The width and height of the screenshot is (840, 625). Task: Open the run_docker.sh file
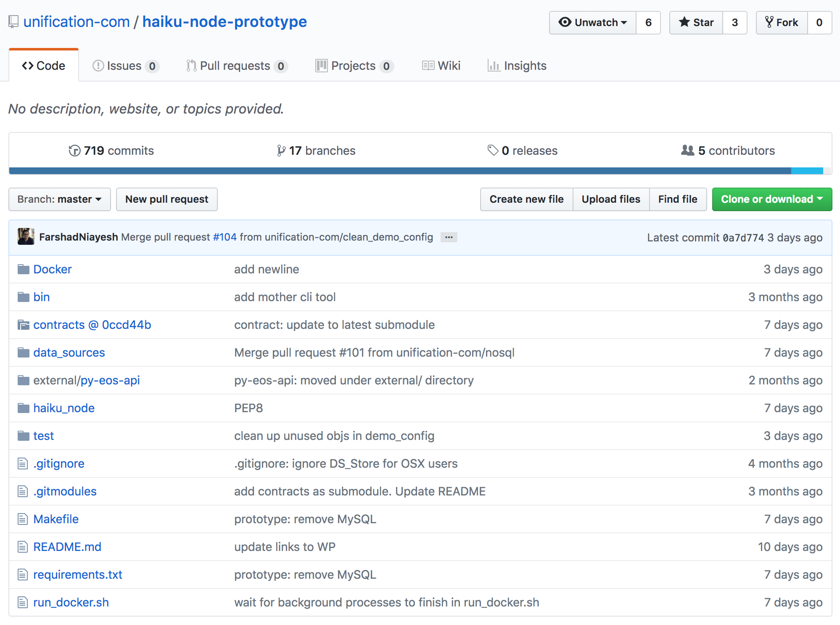(71, 602)
